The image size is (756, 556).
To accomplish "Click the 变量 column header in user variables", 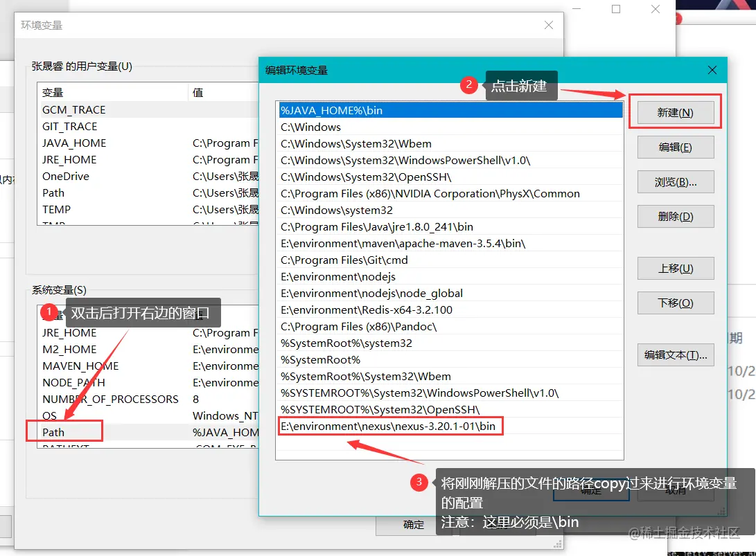I will coord(112,93).
